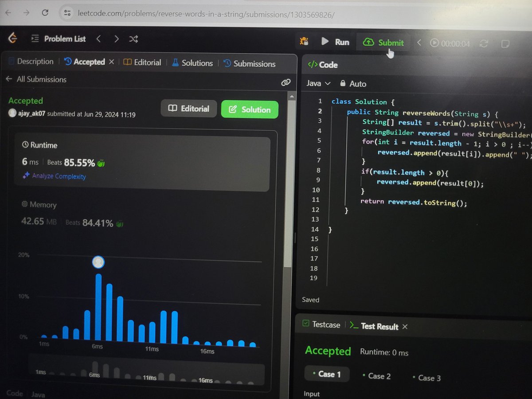Click the 'Runtime: 0 ms' result text
This screenshot has width=532, height=399.
(384, 353)
